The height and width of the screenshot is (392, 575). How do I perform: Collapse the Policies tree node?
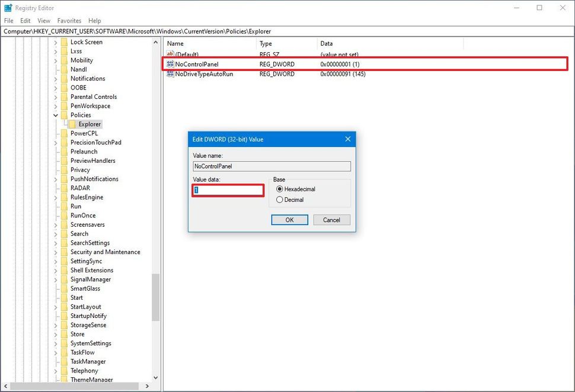pyautogui.click(x=57, y=115)
